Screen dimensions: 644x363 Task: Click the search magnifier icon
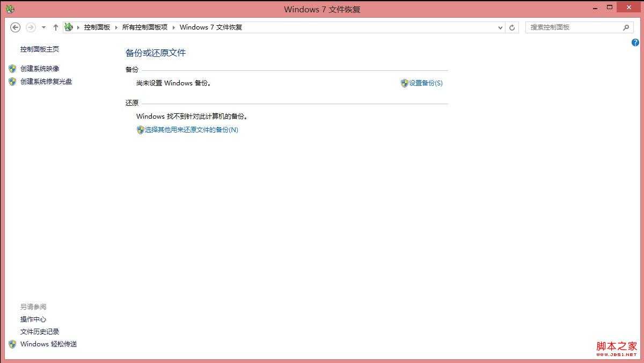click(626, 27)
